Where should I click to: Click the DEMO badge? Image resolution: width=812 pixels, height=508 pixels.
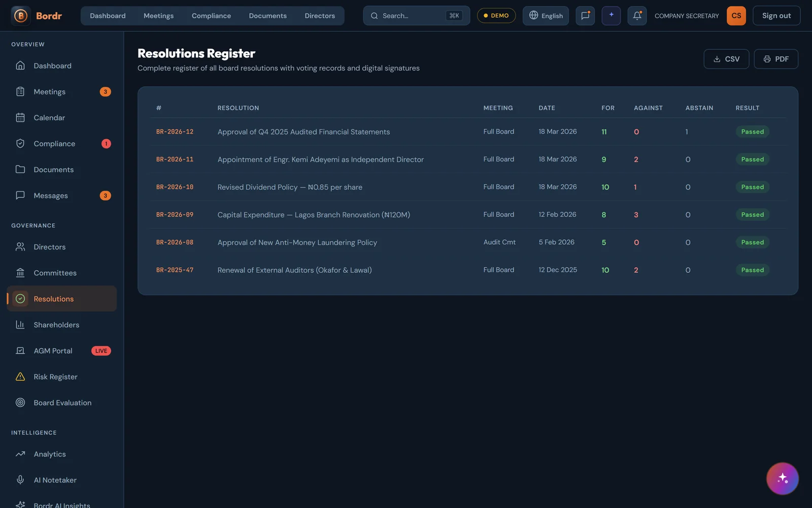[496, 16]
